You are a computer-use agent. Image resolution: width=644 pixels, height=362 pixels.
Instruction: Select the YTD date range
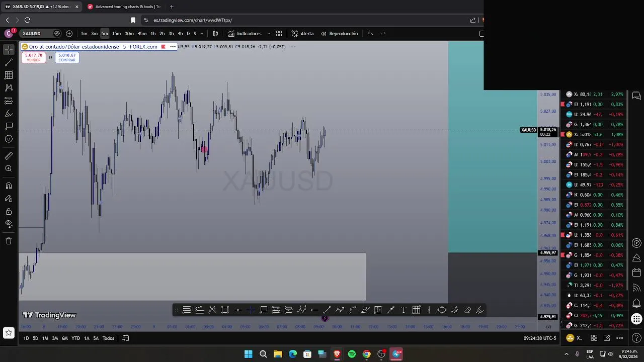tap(75, 338)
